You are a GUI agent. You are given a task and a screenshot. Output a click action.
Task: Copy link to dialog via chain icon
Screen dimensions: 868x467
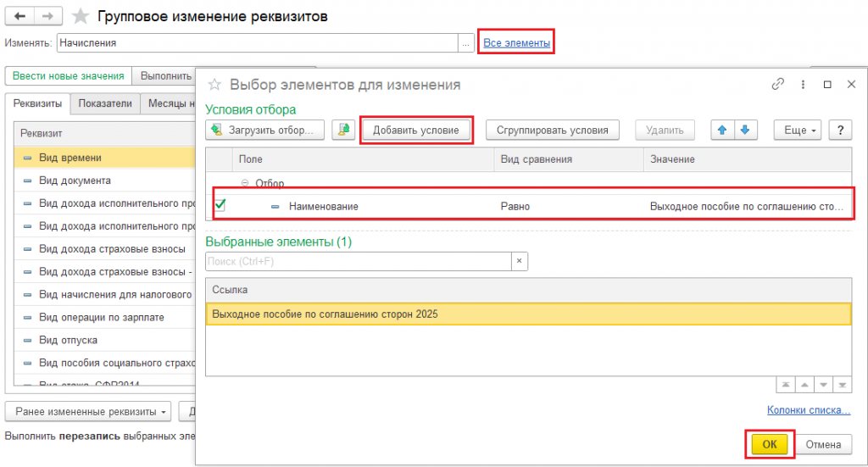coord(777,84)
